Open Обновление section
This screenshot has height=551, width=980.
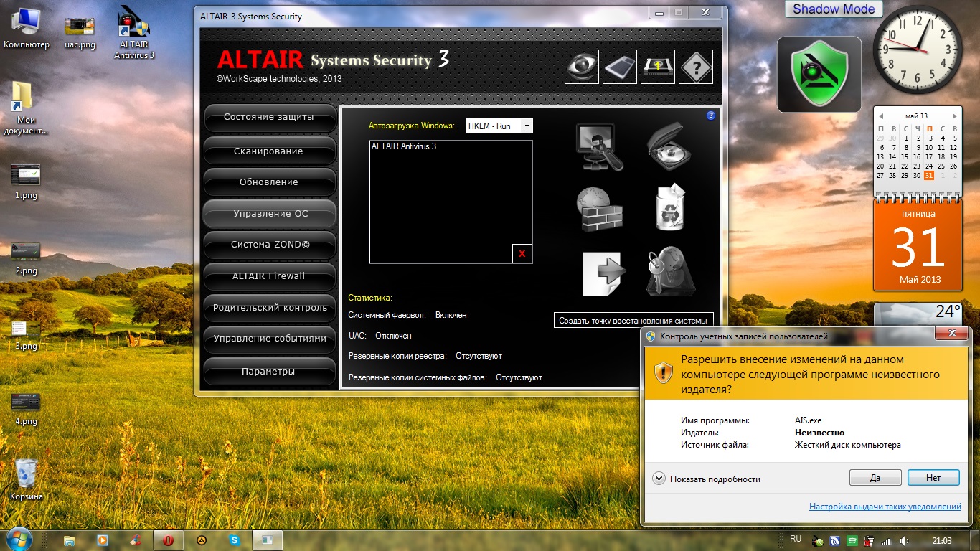coord(269,182)
